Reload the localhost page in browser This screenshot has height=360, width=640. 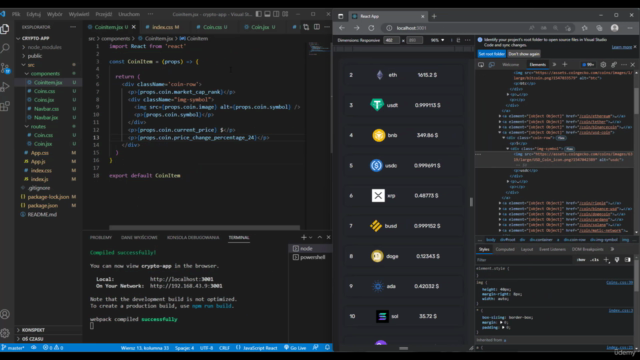coord(371,28)
